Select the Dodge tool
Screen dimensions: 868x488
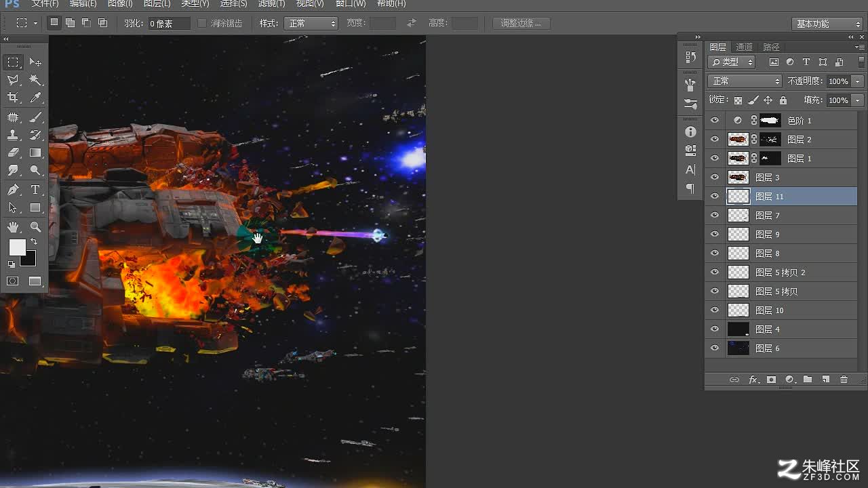coord(35,171)
